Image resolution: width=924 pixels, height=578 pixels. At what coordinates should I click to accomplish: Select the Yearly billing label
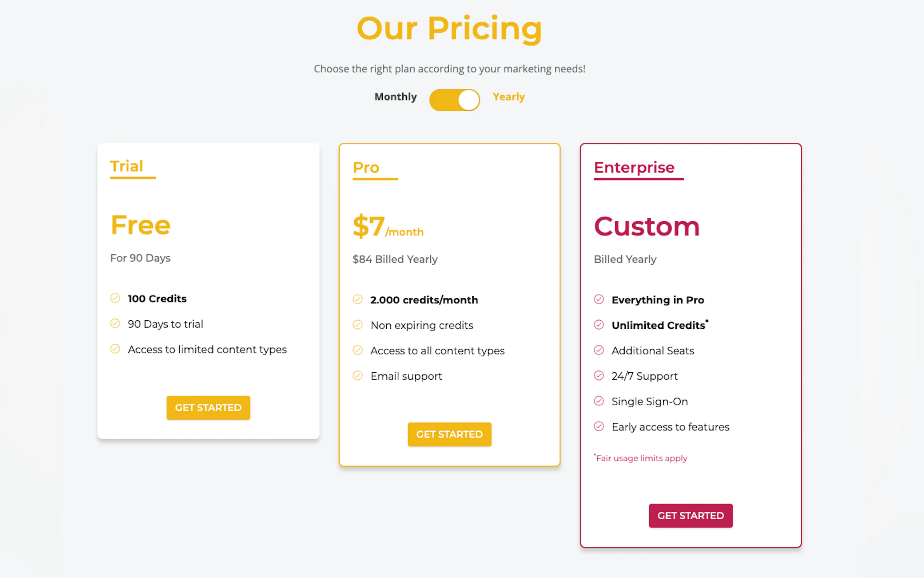tap(509, 97)
